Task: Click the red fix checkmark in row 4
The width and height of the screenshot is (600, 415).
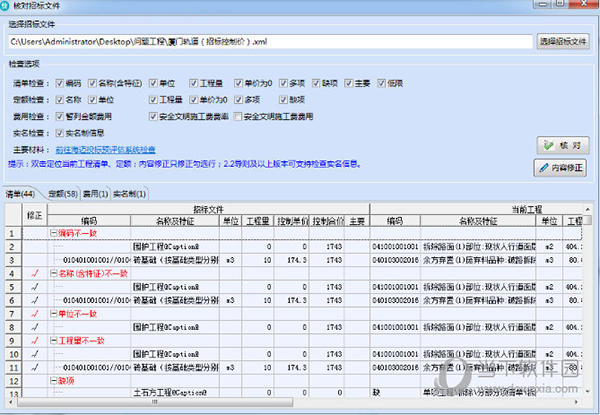Action: click(35, 273)
